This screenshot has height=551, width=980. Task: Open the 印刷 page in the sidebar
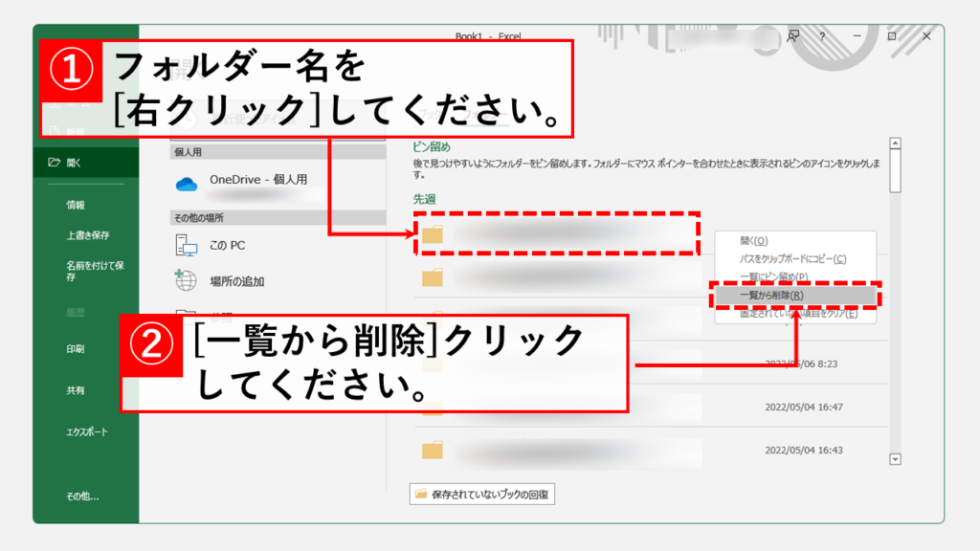76,349
